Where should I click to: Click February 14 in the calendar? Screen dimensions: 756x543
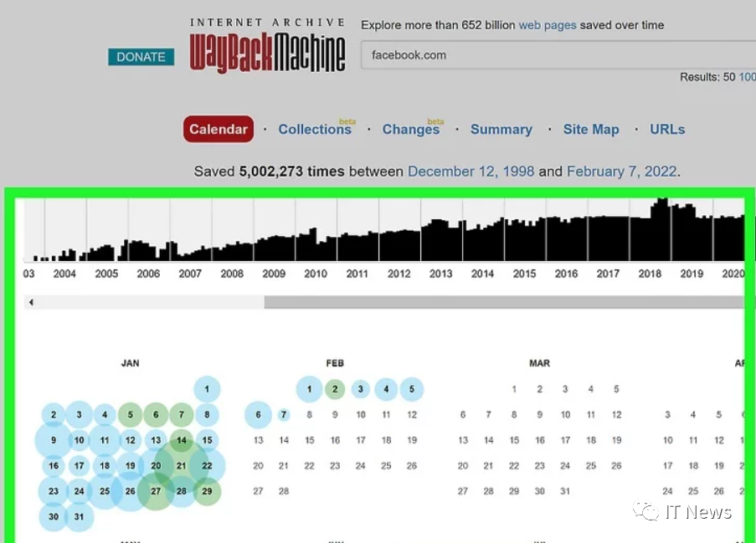(x=284, y=440)
